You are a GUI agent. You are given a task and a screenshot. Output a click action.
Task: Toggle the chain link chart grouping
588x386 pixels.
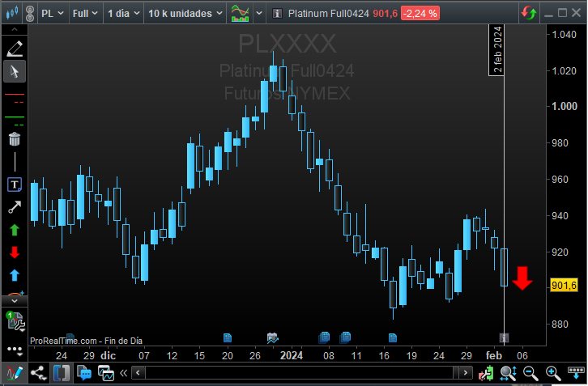pos(30,14)
